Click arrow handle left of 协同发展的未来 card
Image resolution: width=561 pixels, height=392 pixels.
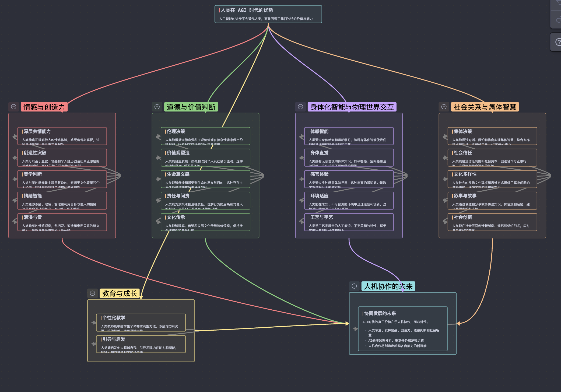click(356, 329)
